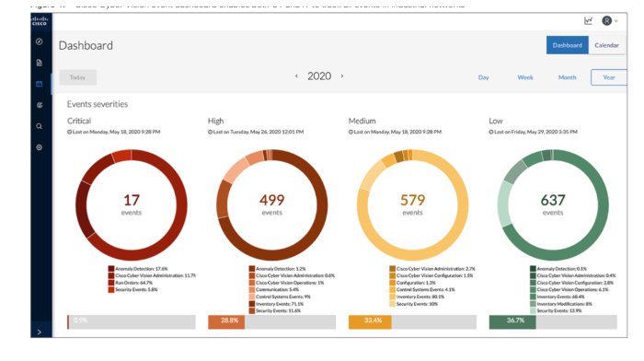The image size is (644, 361).
Task: Click the Critical events donut chart
Action: [132, 204]
